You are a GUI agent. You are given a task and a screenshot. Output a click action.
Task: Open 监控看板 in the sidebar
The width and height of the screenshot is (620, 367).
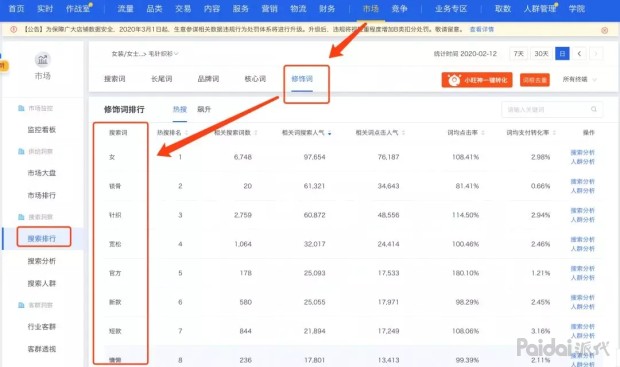pos(42,130)
